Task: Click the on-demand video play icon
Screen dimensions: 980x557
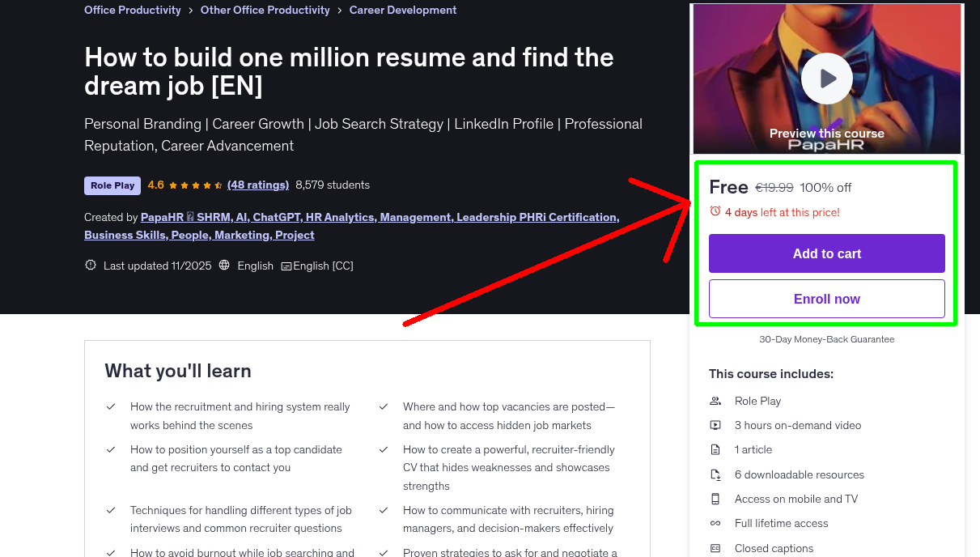Action: 715,425
